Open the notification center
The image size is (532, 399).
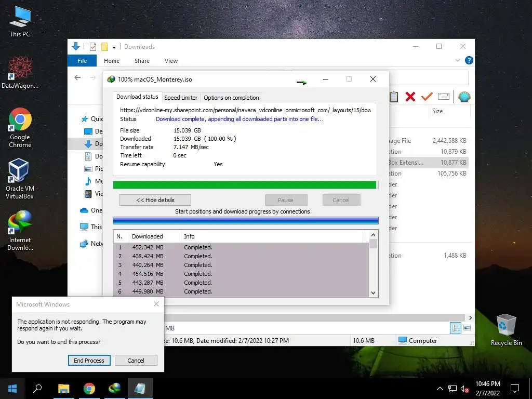click(515, 389)
